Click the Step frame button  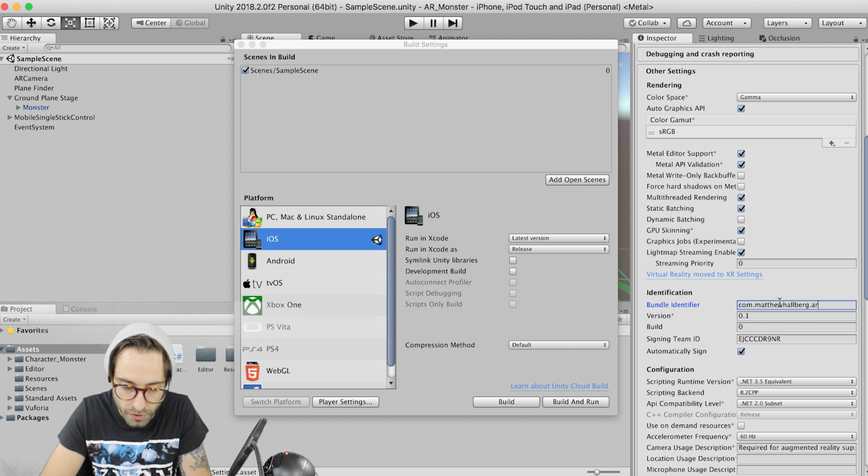click(452, 23)
